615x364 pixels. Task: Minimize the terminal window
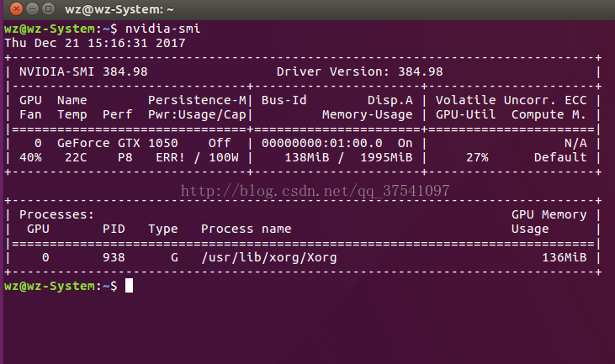click(x=32, y=8)
